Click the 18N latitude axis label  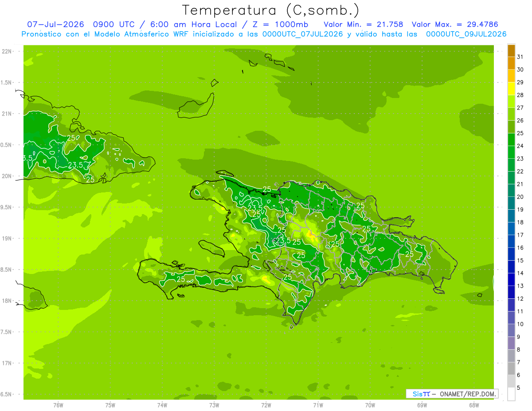[7, 301]
